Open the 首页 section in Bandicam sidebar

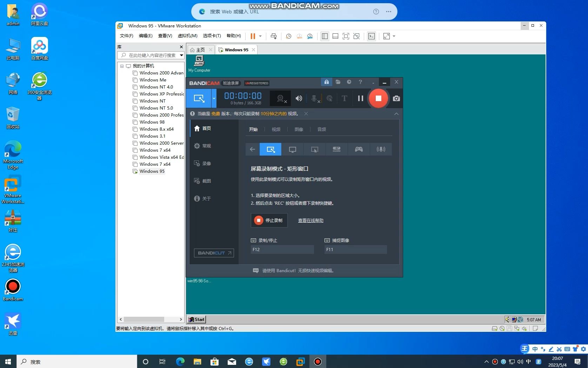(x=214, y=129)
